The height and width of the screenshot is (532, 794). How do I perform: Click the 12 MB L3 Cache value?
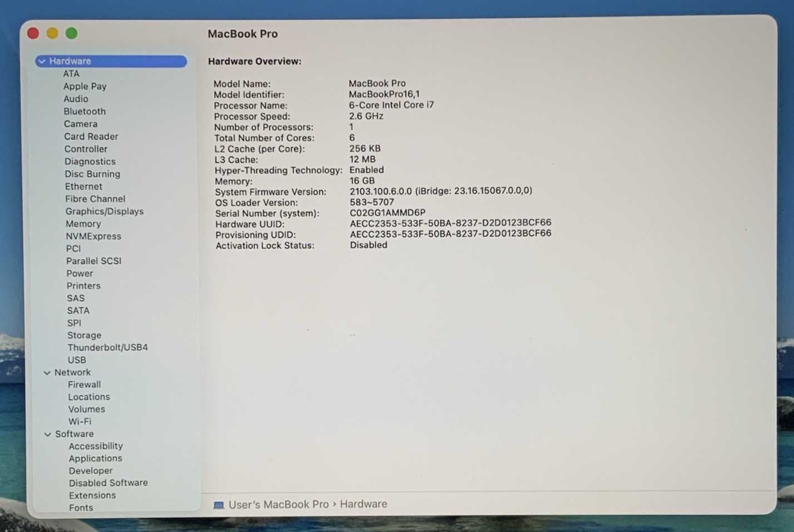362,159
